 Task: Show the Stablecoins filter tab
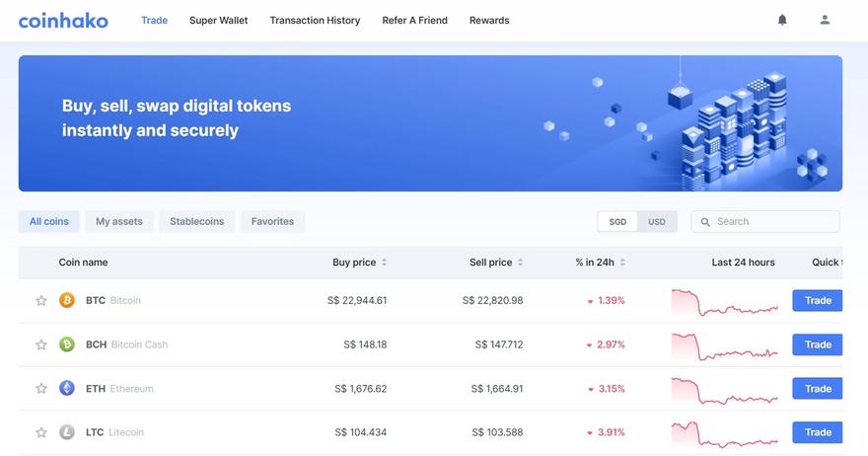[197, 222]
